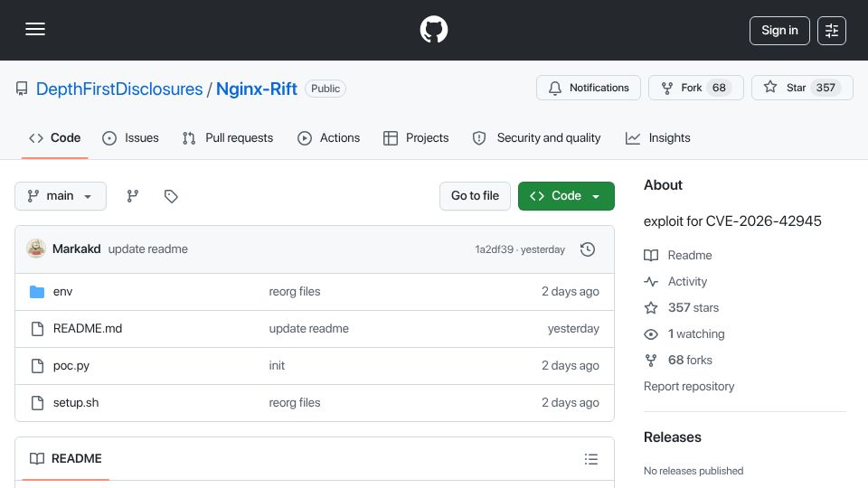Open README.md row commit update readme

309,329
